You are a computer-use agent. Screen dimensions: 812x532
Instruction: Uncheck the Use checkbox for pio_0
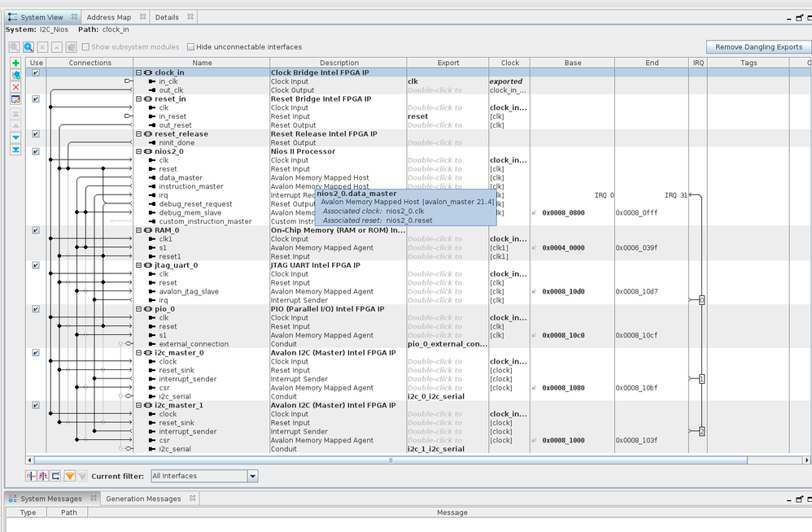click(35, 309)
